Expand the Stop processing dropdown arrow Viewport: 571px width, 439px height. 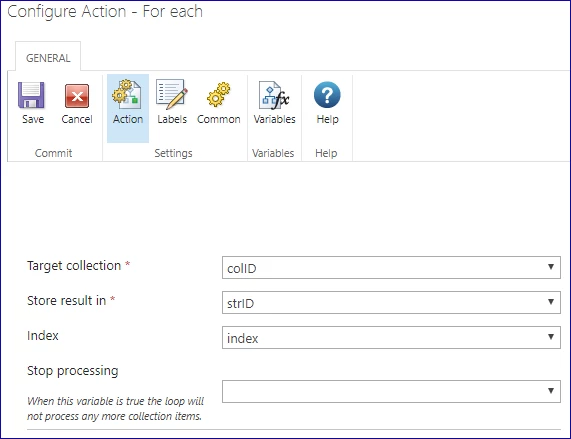tap(551, 391)
